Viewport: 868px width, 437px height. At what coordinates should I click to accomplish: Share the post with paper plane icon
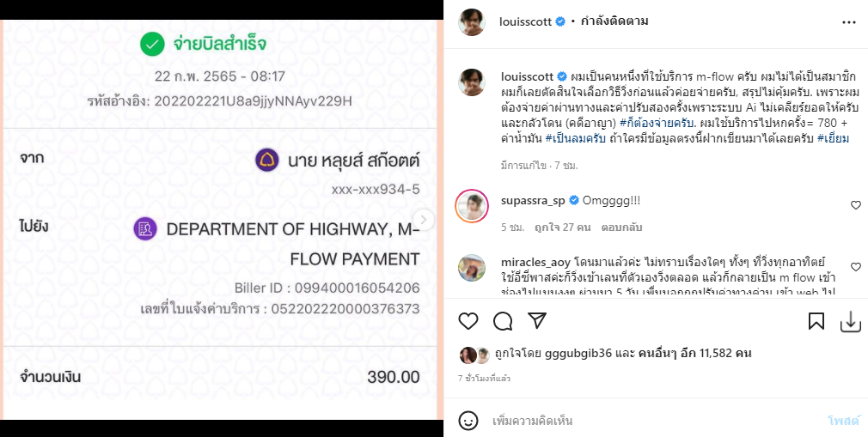[537, 321]
